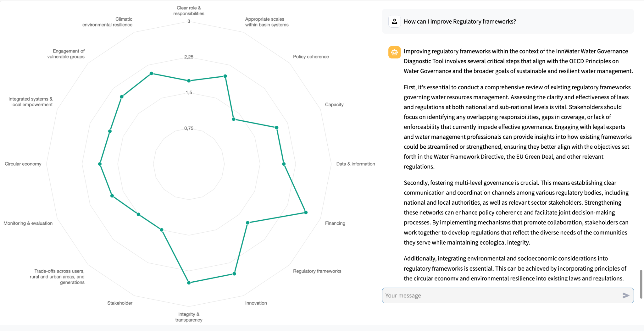Click the Stakeholder axis label
The height and width of the screenshot is (331, 644).
coord(120,303)
